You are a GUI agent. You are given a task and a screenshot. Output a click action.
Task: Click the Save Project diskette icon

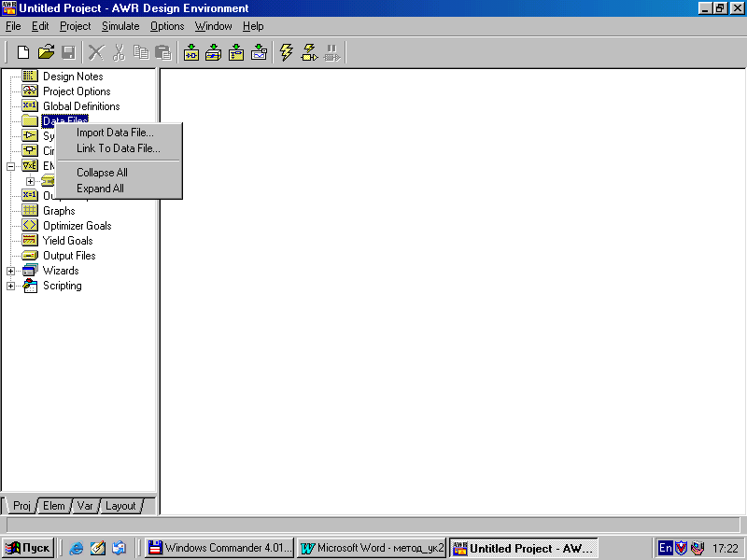68,52
